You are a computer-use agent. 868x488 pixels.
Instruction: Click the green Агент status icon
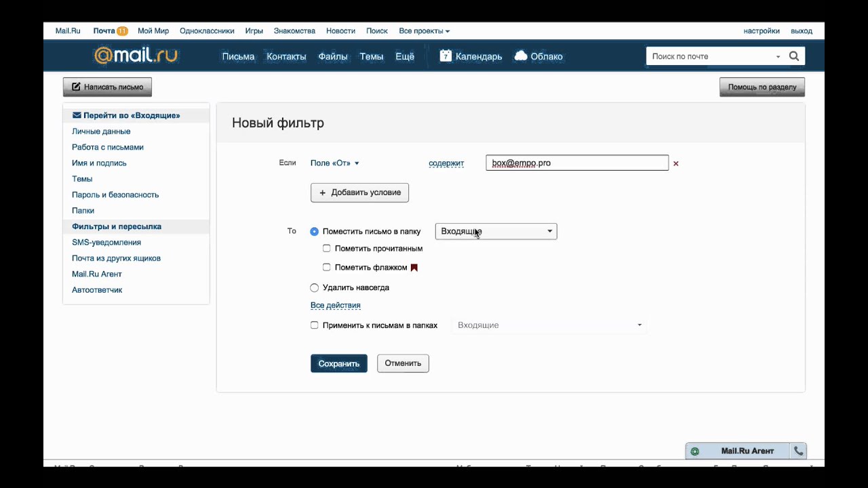pyautogui.click(x=694, y=451)
